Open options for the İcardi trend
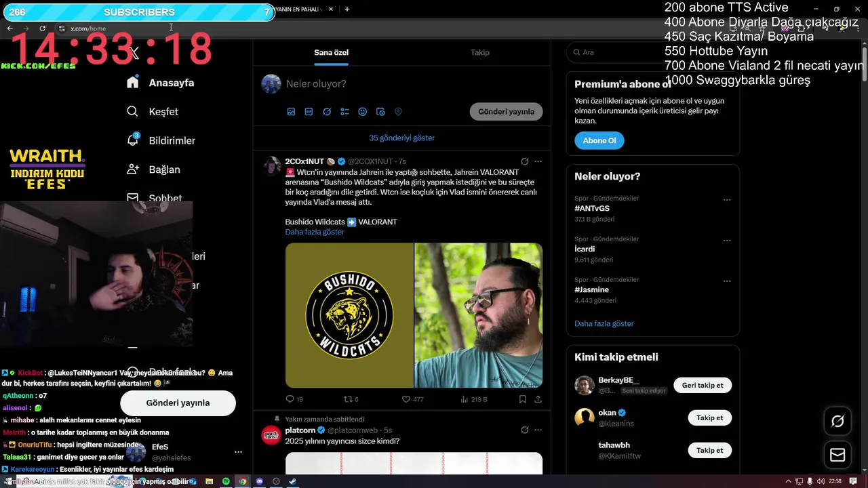This screenshot has height=488, width=868. 727,241
